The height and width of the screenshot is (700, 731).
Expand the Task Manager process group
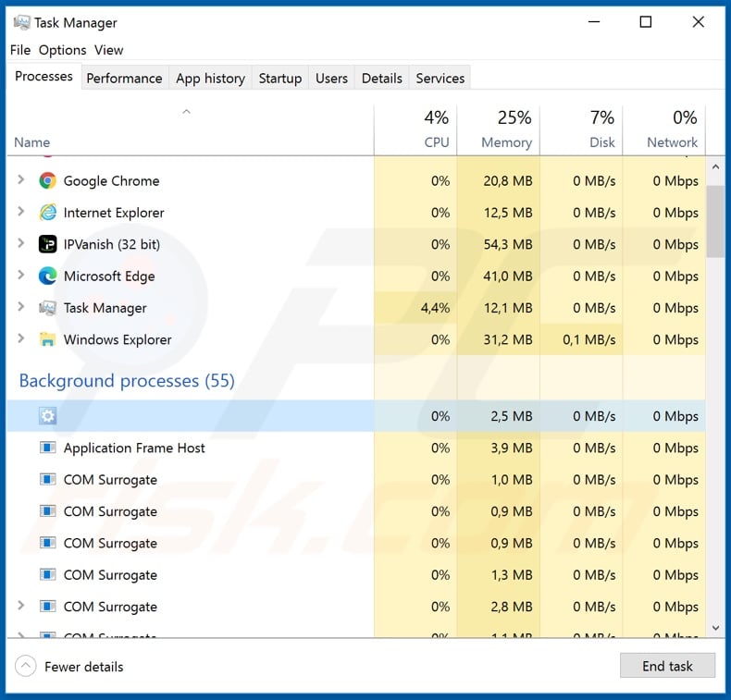[20, 306]
